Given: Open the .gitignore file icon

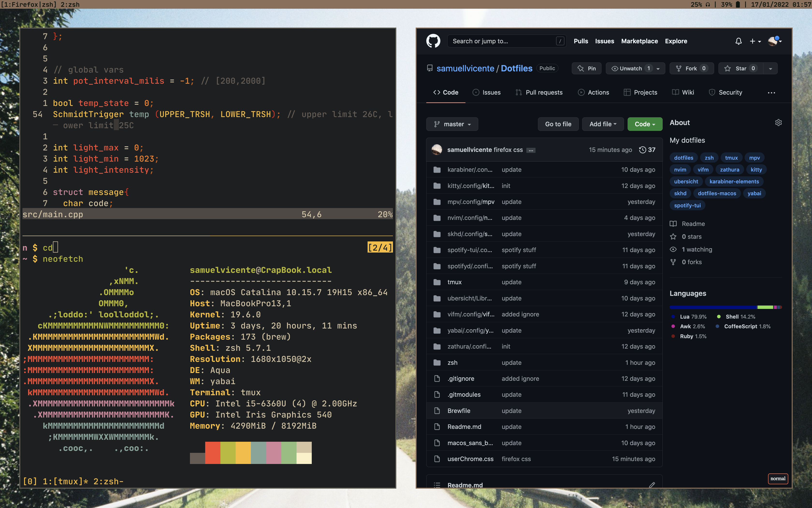Looking at the screenshot, I should click(437, 379).
